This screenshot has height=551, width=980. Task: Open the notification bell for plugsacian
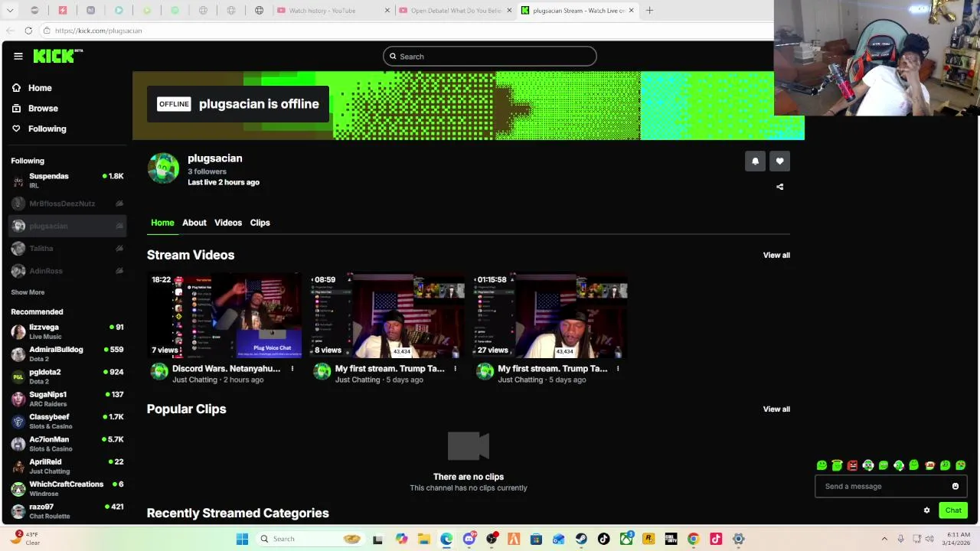[x=755, y=161]
